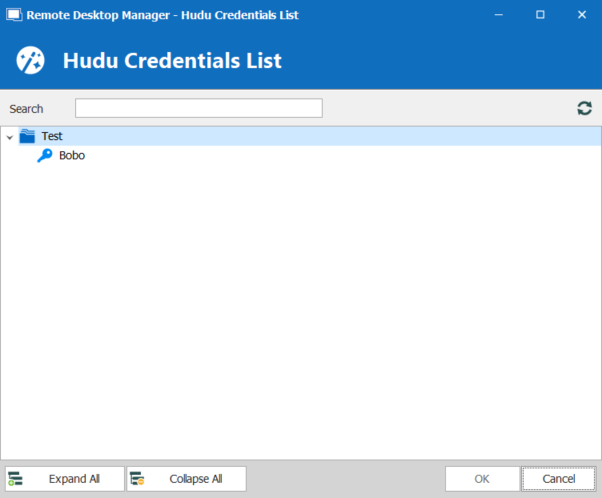Maximize the Remote Desktop Manager dialog

pos(540,15)
